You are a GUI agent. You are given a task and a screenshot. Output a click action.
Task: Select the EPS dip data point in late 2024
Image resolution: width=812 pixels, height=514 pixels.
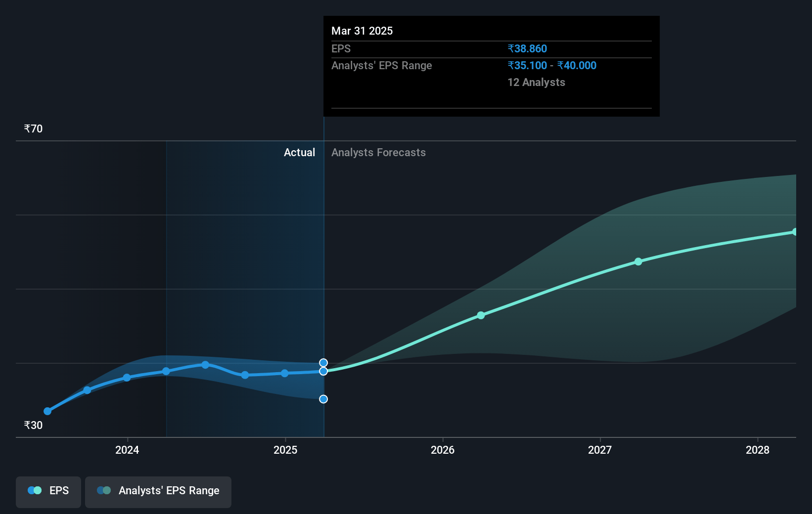pos(245,375)
